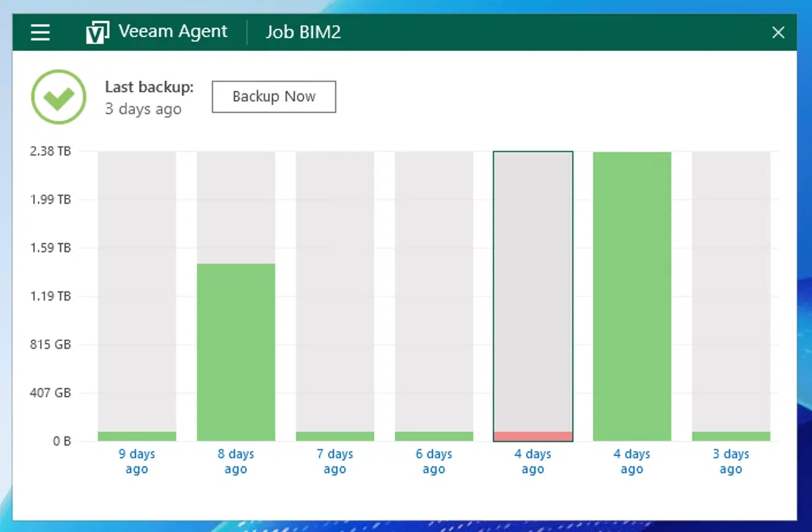Open the '6 days ago' label link
The height and width of the screenshot is (532, 812).
coord(434,461)
